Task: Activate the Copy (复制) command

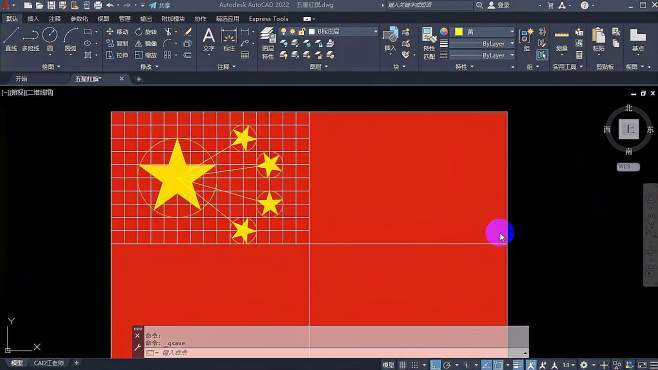Action: point(117,43)
